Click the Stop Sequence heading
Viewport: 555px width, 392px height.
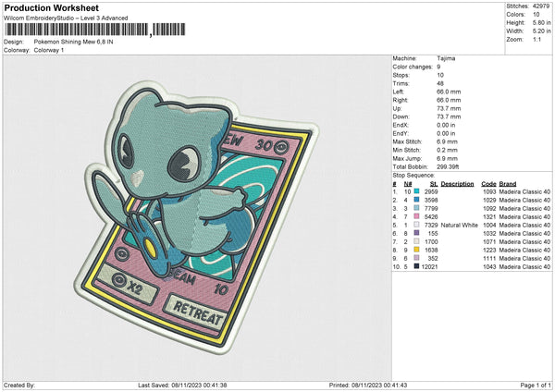point(413,176)
